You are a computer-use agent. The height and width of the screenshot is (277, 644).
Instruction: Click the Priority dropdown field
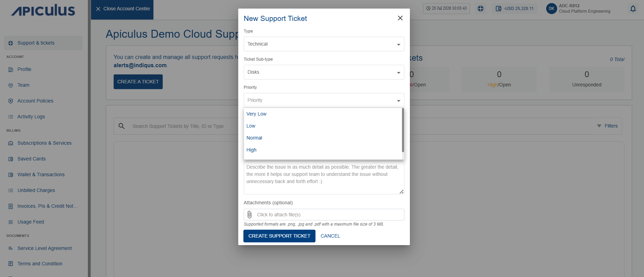(324, 100)
